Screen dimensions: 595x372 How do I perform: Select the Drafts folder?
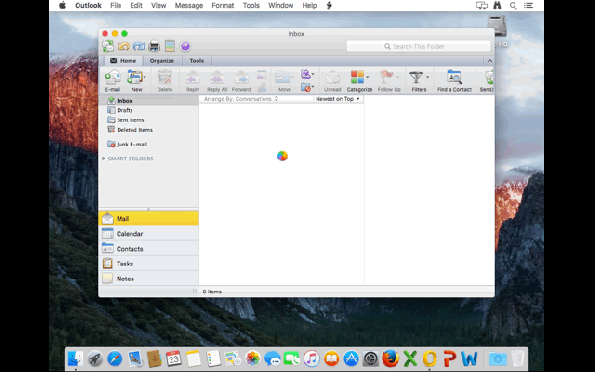tap(148, 110)
